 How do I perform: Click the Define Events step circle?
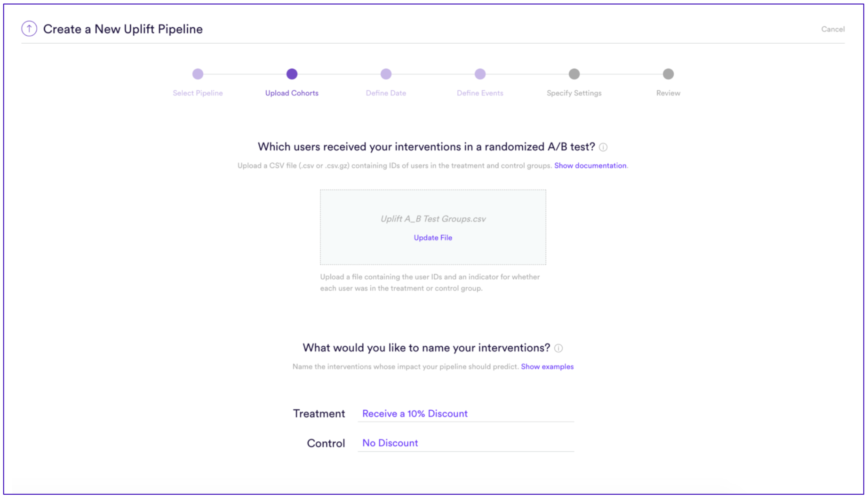click(x=480, y=74)
